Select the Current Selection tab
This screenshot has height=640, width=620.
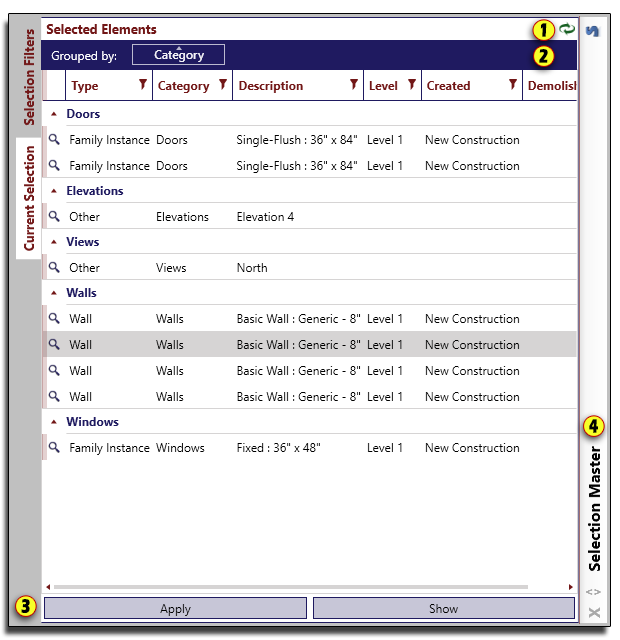pos(29,198)
